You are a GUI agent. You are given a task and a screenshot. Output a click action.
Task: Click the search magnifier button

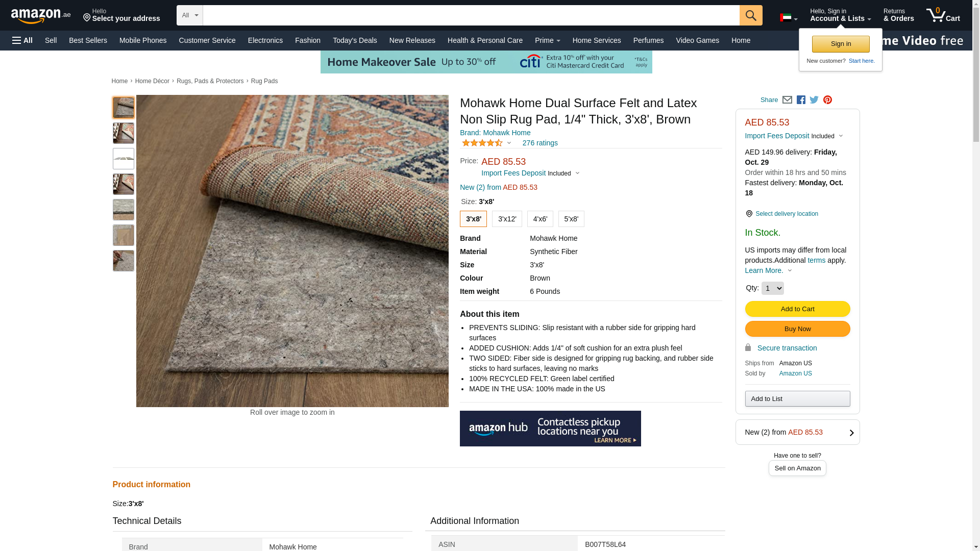tap(751, 15)
